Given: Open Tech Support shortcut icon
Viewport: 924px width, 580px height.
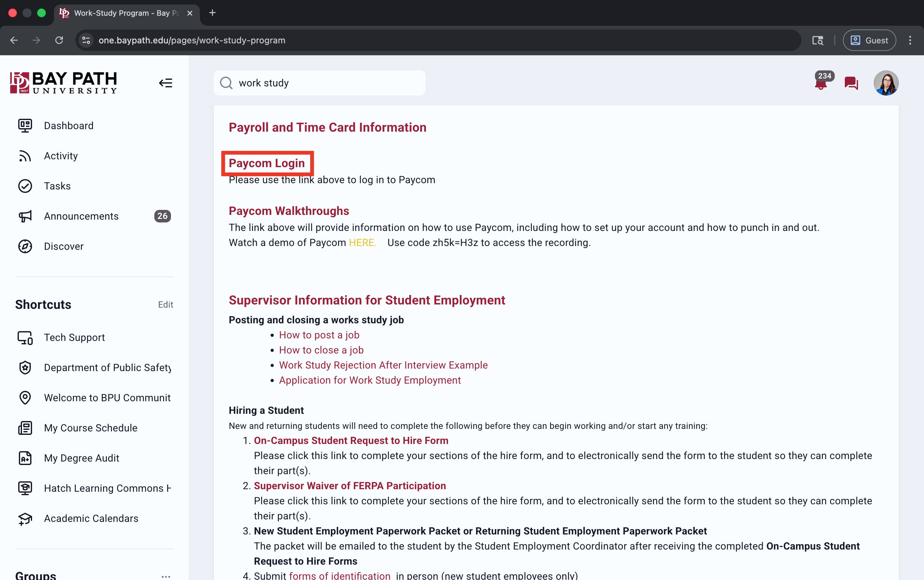Looking at the screenshot, I should pos(25,337).
